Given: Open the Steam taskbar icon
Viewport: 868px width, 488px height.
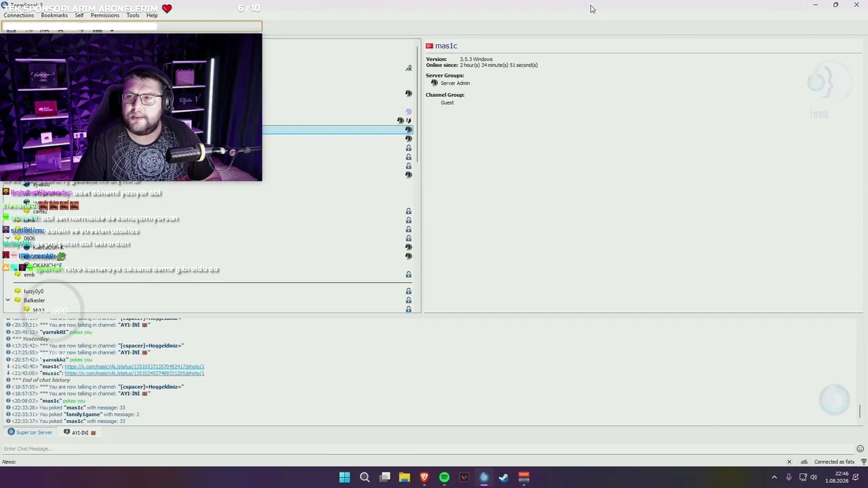Looking at the screenshot, I should click(504, 478).
